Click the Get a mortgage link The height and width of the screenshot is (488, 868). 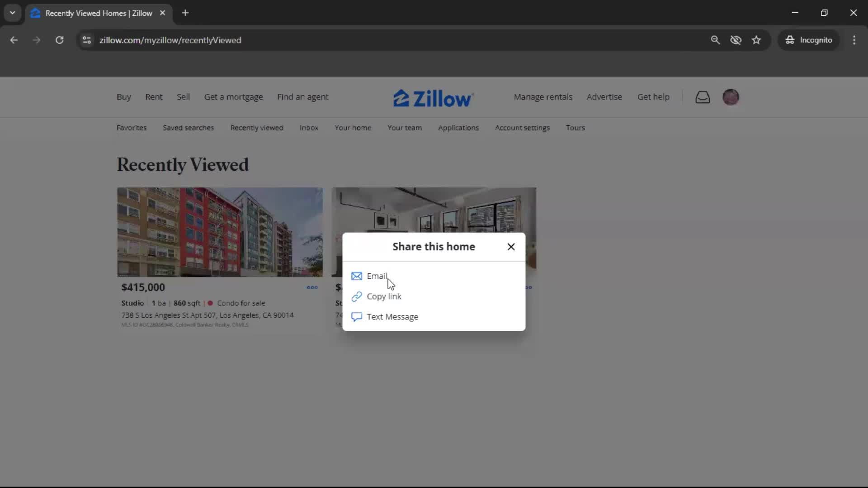(233, 97)
